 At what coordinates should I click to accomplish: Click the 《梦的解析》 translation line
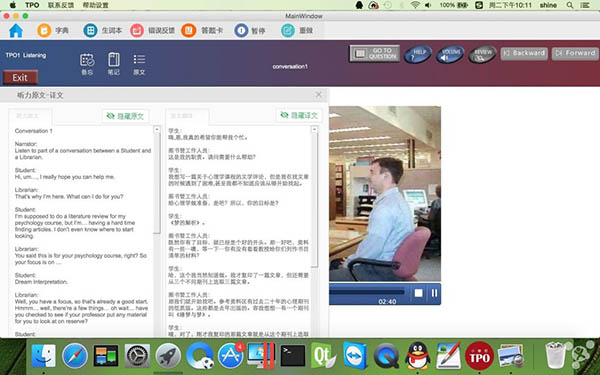[x=186, y=223]
